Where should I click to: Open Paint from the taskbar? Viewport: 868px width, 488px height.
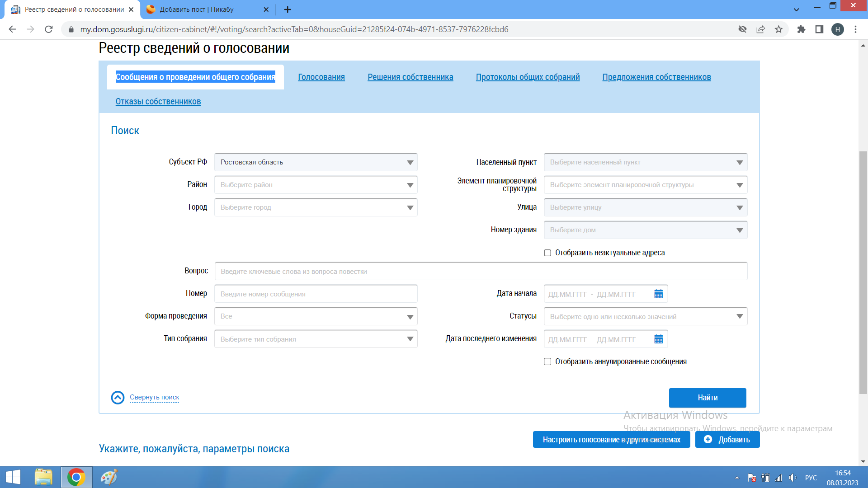click(x=108, y=477)
